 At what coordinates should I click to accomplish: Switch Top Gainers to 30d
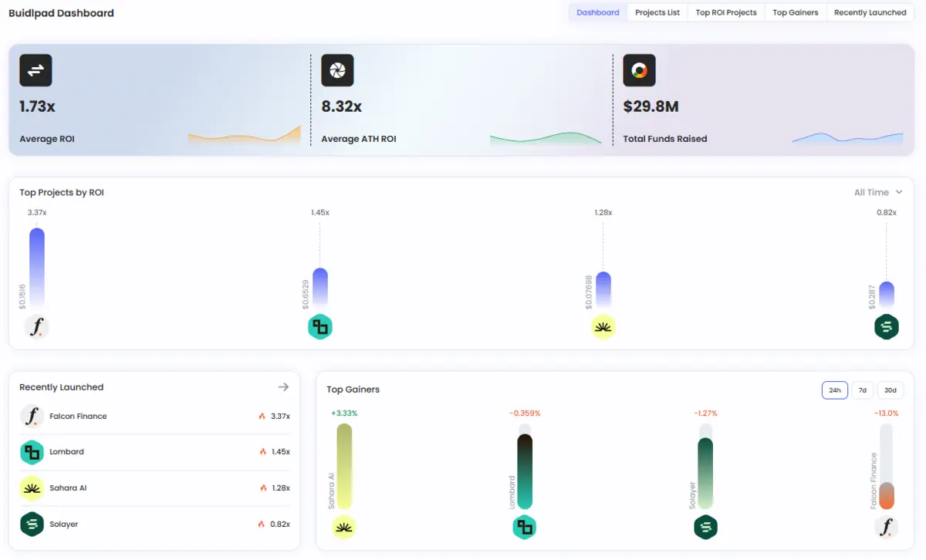coord(890,390)
